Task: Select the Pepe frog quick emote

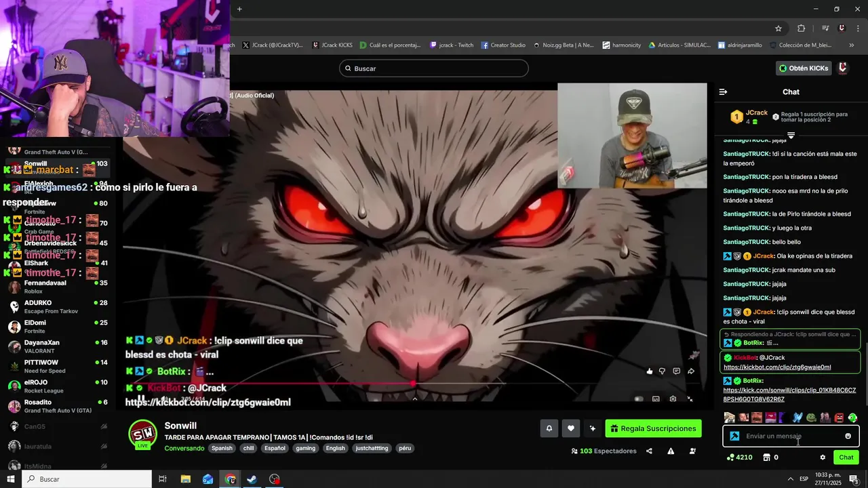Action: pyautogui.click(x=811, y=418)
